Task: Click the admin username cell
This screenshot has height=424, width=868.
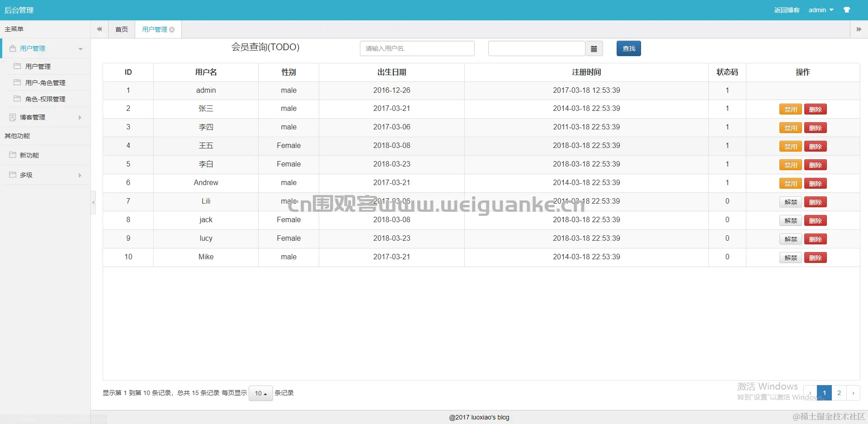Action: coord(206,91)
